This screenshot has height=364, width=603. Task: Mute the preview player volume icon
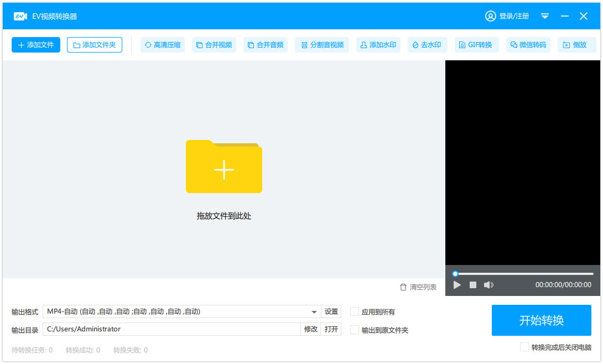(x=488, y=285)
